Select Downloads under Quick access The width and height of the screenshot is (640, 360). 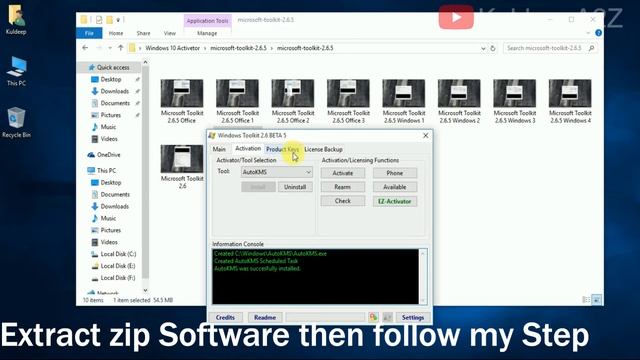(x=114, y=91)
